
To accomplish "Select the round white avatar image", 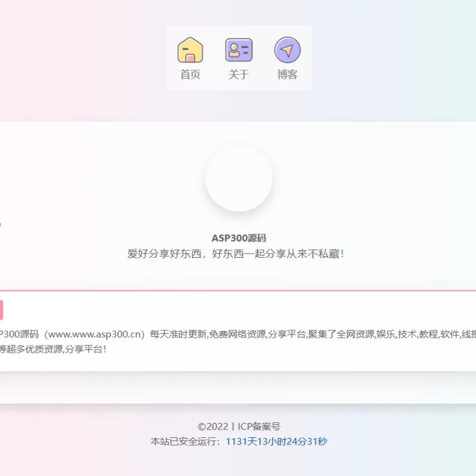I will pos(239,177).
